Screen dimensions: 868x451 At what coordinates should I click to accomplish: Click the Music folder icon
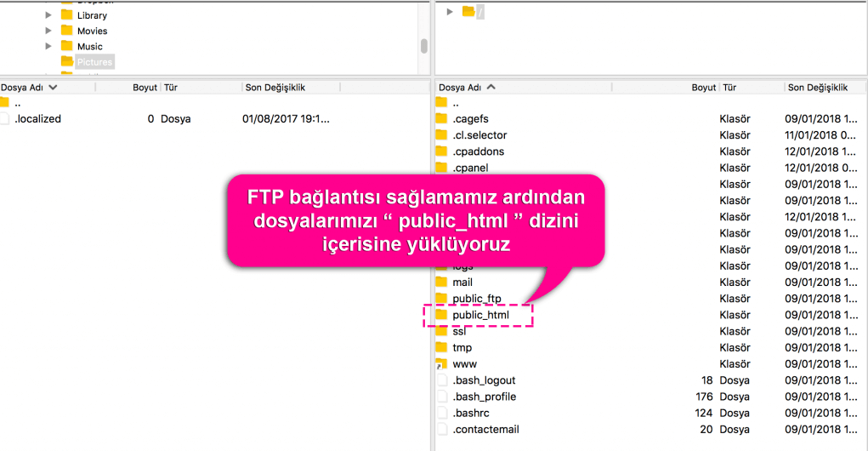[67, 45]
